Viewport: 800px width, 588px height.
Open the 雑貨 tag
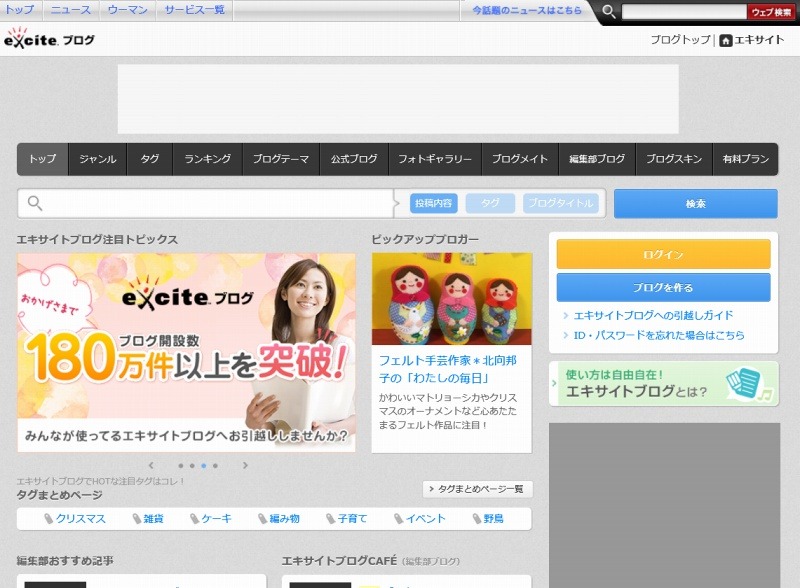(x=154, y=519)
